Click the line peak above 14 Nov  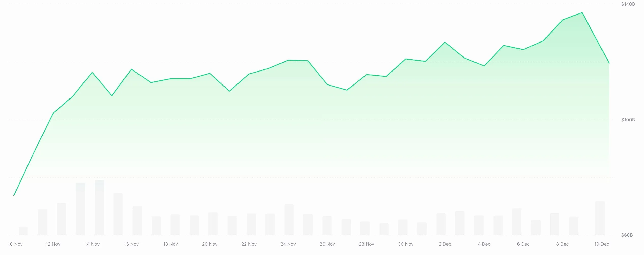(92, 73)
